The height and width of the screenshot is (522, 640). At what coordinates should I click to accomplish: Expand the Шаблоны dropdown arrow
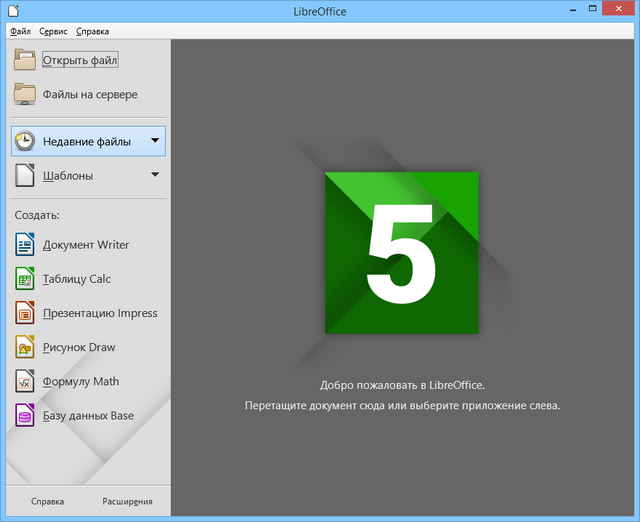click(x=155, y=175)
